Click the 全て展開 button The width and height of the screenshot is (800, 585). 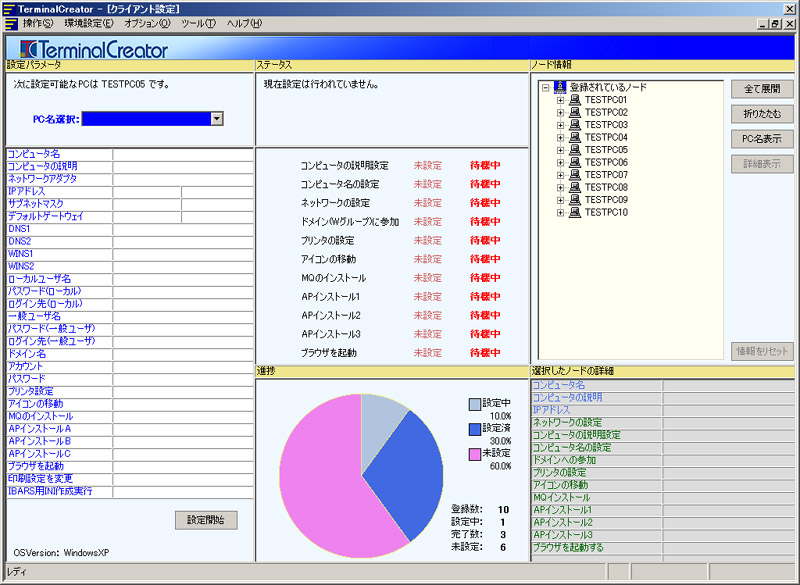762,89
